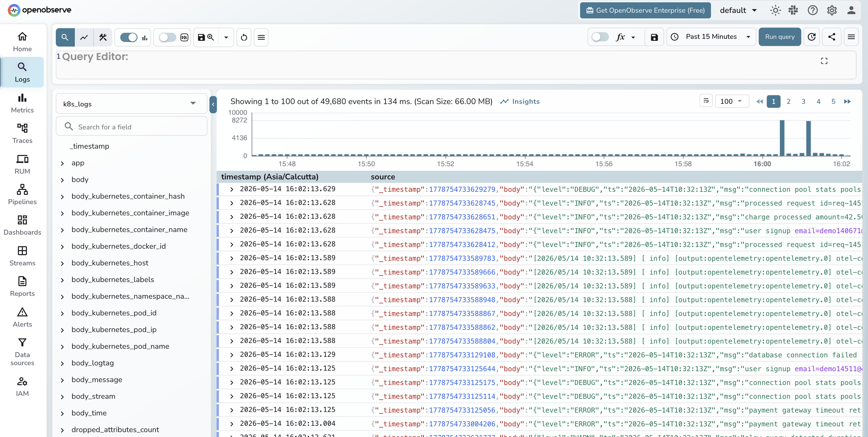Go to results page 4
The height and width of the screenshot is (437, 868).
coord(819,101)
